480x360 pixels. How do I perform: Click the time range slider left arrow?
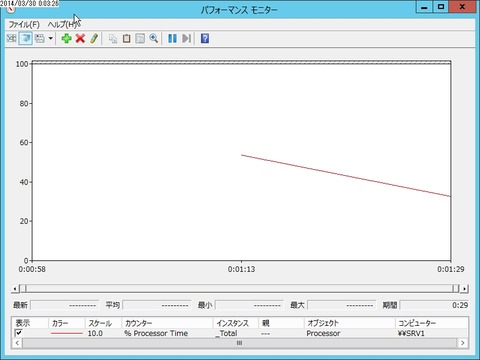click(x=15, y=289)
